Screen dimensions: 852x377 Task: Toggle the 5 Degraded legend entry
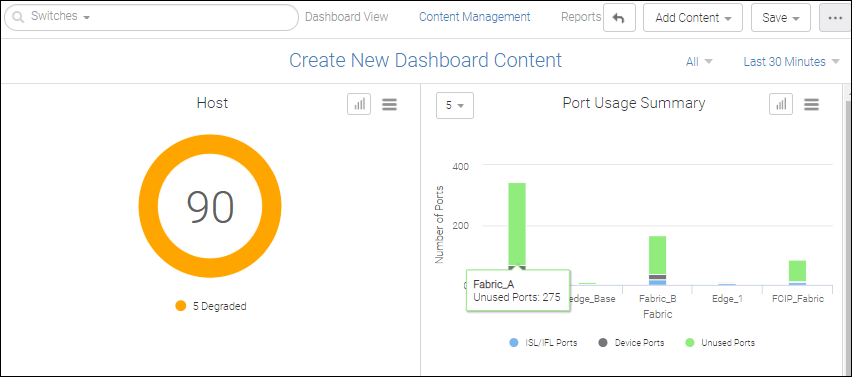tap(211, 306)
